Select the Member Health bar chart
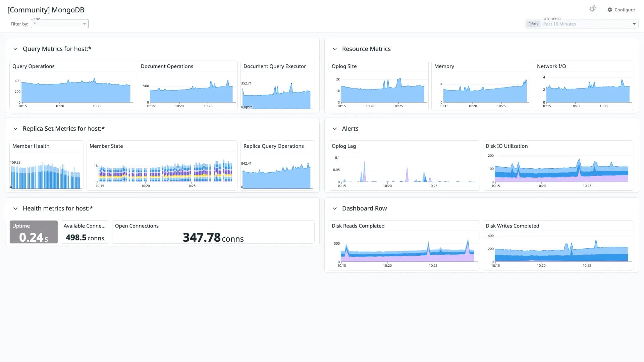This screenshot has width=644, height=362. coord(47,171)
